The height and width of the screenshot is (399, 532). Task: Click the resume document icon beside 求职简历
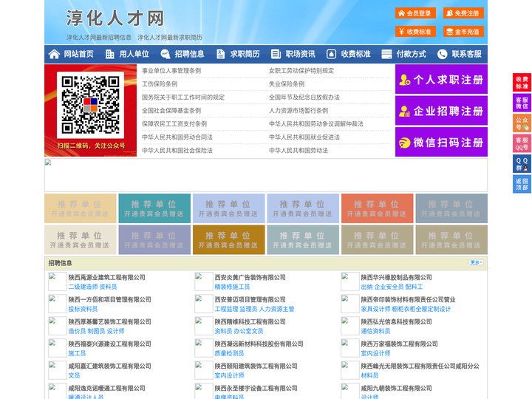(x=220, y=54)
